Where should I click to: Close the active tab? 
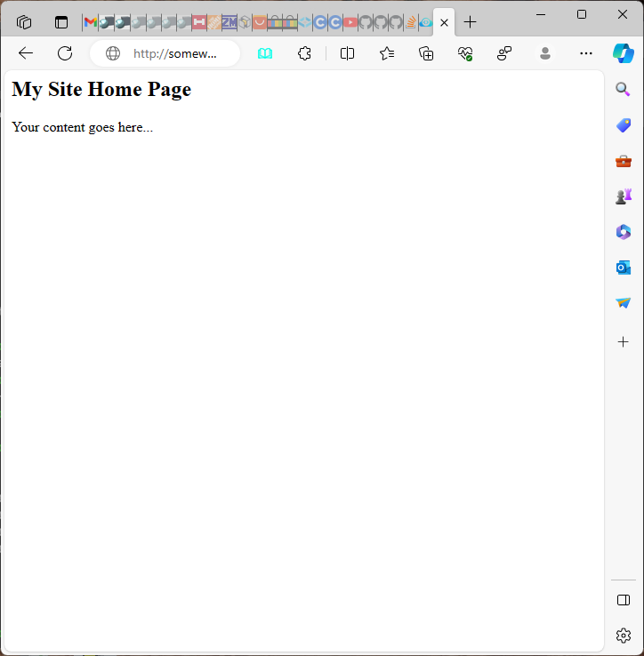click(x=444, y=22)
